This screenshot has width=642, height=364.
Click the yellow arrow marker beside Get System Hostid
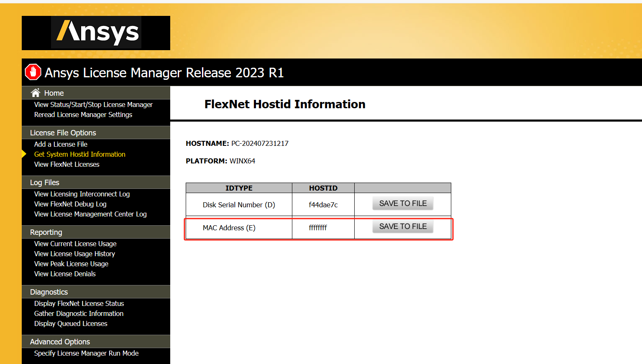coord(24,154)
